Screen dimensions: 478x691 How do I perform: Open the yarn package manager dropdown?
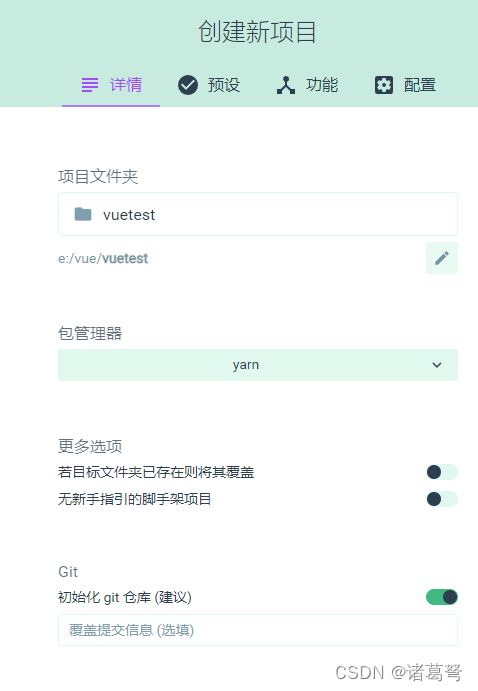click(258, 365)
